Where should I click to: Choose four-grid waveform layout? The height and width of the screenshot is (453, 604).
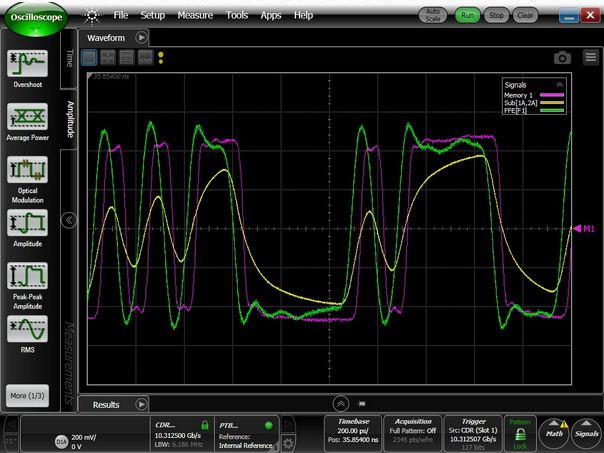(x=108, y=58)
